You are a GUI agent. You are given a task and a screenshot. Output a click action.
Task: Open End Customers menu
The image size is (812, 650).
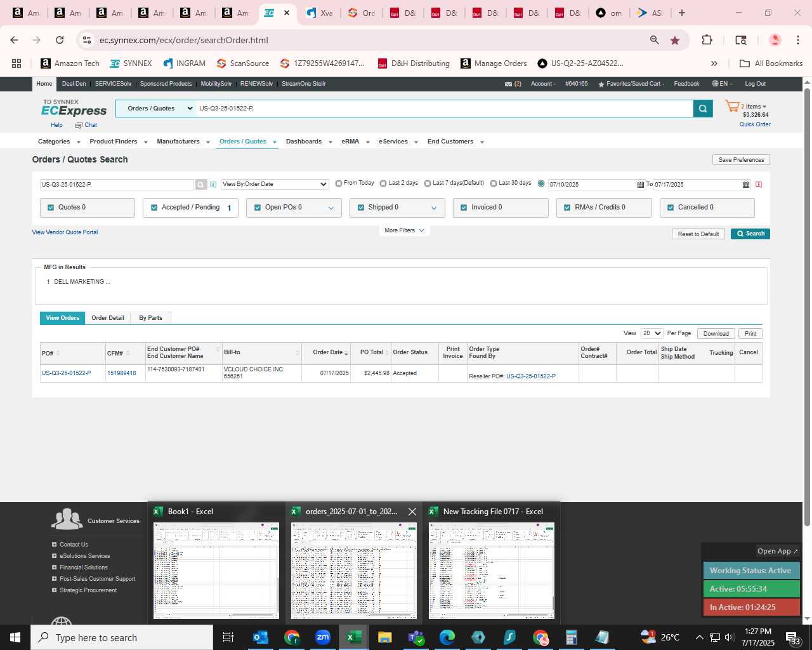455,142
